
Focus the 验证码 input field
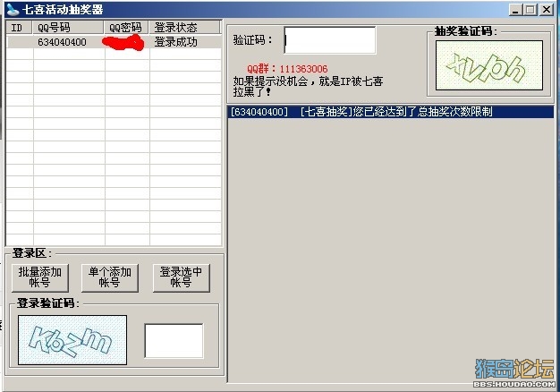[x=329, y=40]
